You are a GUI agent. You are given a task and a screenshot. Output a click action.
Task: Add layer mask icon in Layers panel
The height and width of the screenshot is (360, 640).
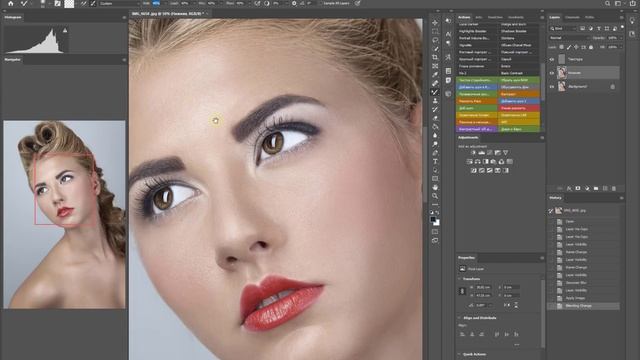tap(578, 189)
